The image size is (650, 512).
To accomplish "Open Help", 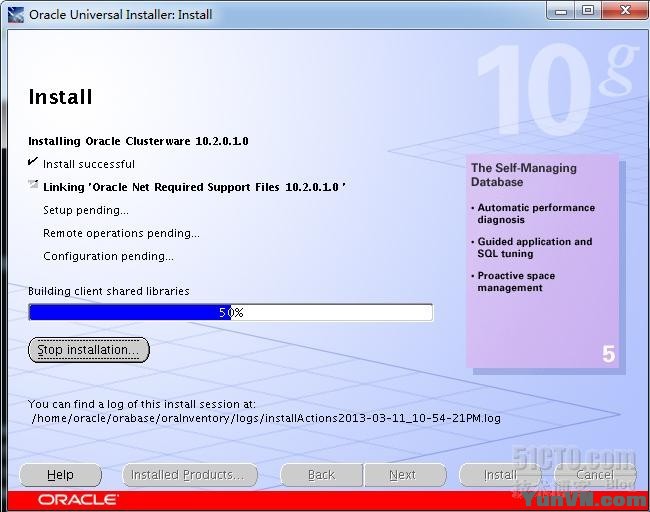I will pos(61,475).
